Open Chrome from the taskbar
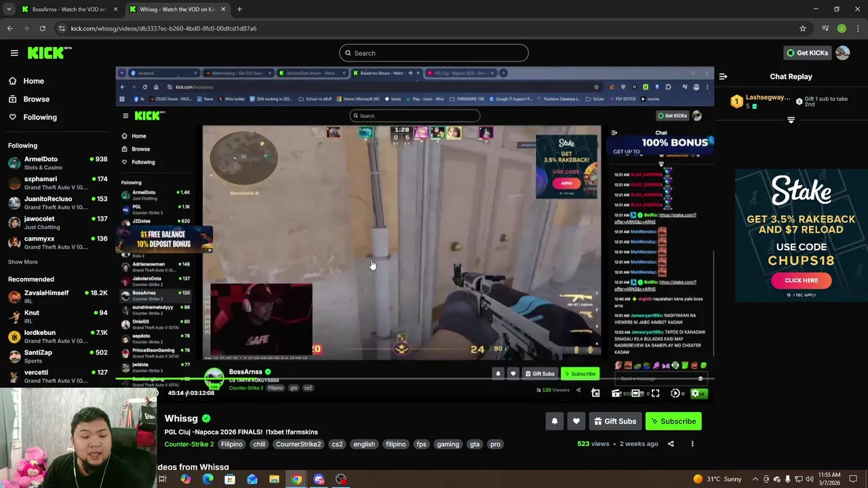The width and height of the screenshot is (868, 488). (296, 479)
